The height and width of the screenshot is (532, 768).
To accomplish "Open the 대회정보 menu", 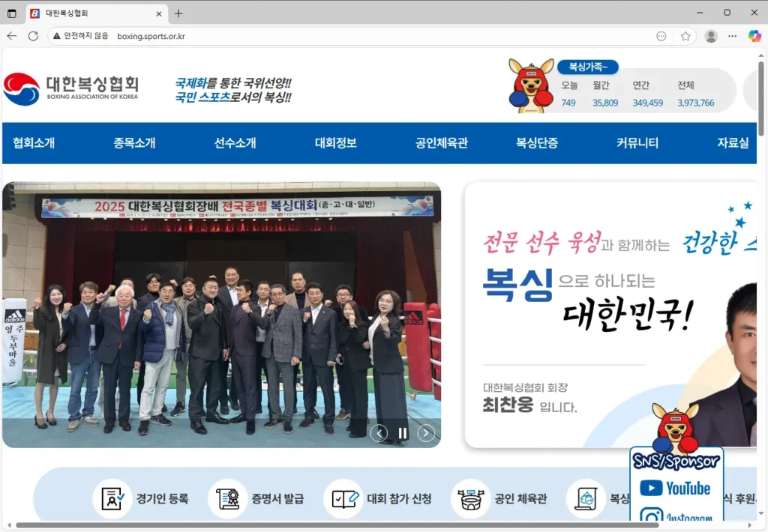I will pyautogui.click(x=334, y=143).
